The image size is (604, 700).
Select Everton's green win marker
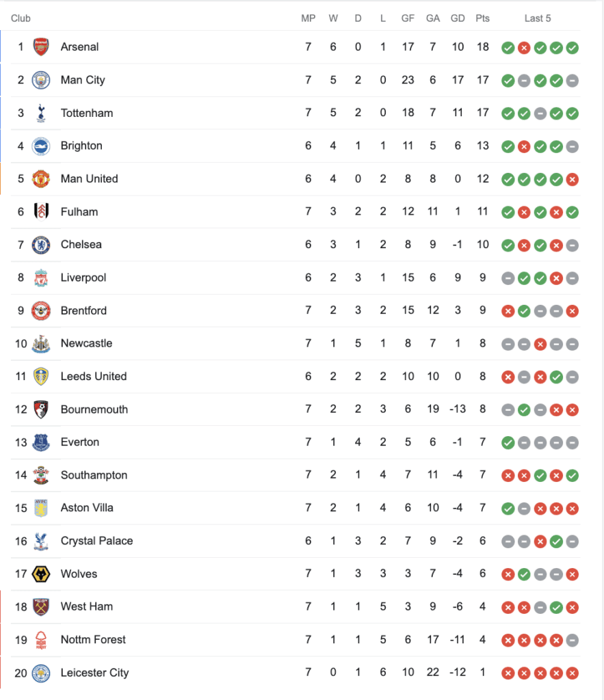coord(508,443)
